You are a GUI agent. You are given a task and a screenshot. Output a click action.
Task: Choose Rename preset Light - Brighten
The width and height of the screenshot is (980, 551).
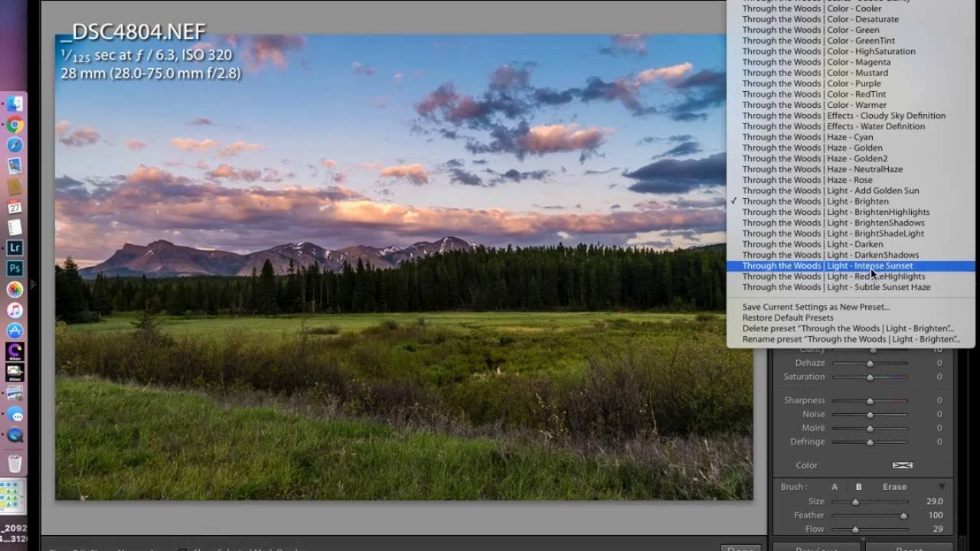point(850,339)
